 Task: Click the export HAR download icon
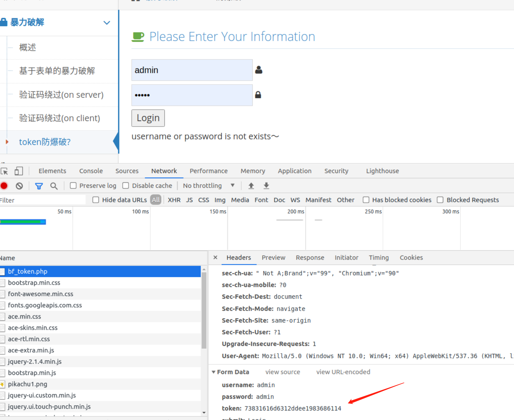tap(266, 186)
